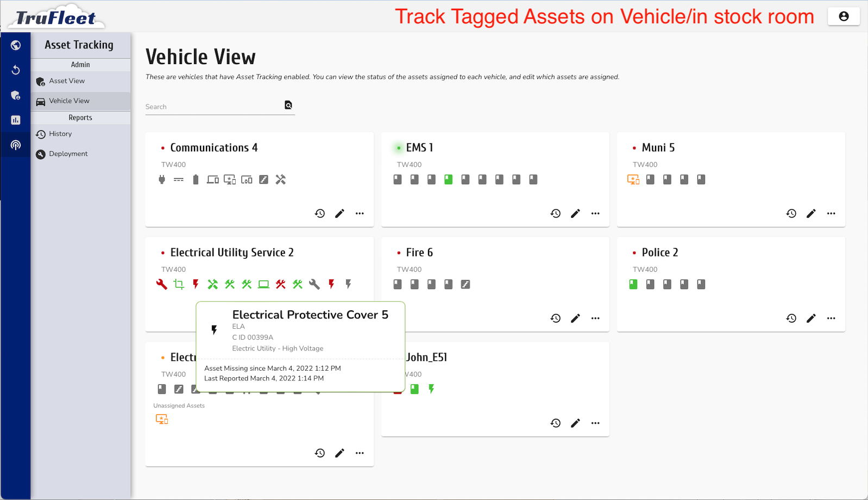868x500 pixels.
Task: Open more options for John_E51 vehicle
Action: pos(595,423)
